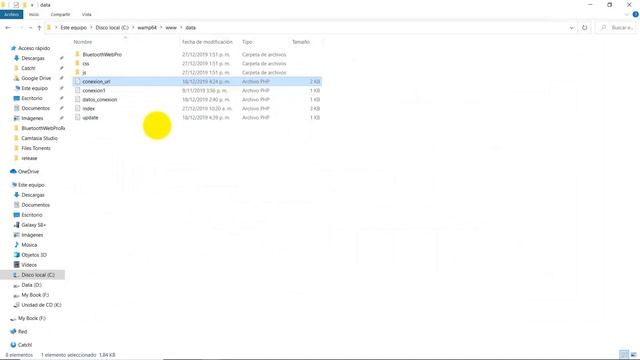Viewport: 640px width, 360px height.
Task: Open the release folder in sidebar
Action: pos(29,158)
